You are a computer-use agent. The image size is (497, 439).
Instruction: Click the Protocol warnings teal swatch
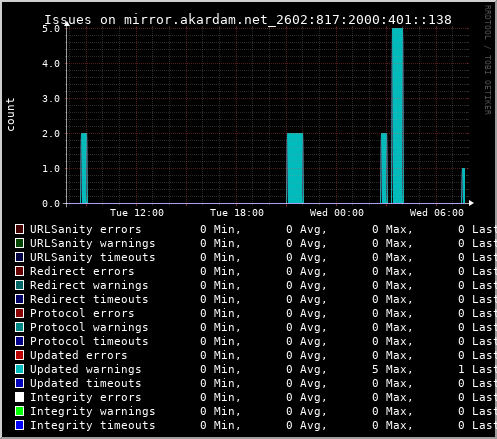click(x=19, y=327)
